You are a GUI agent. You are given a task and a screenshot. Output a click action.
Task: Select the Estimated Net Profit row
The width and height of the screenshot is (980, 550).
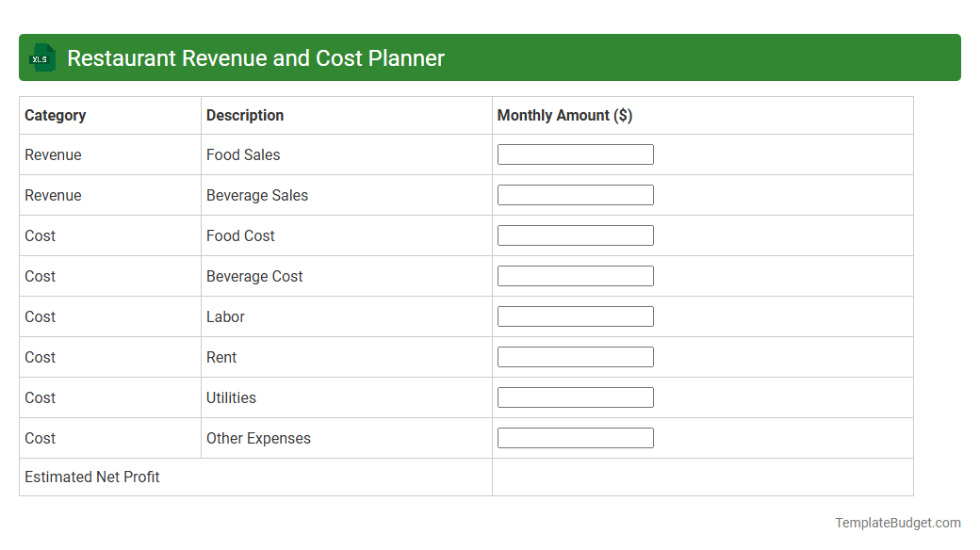pyautogui.click(x=91, y=477)
